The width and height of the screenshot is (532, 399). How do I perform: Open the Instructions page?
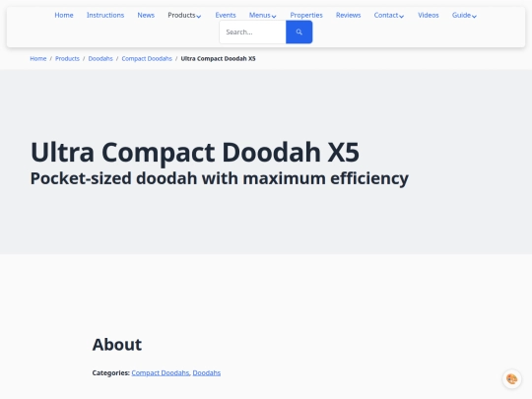(105, 15)
